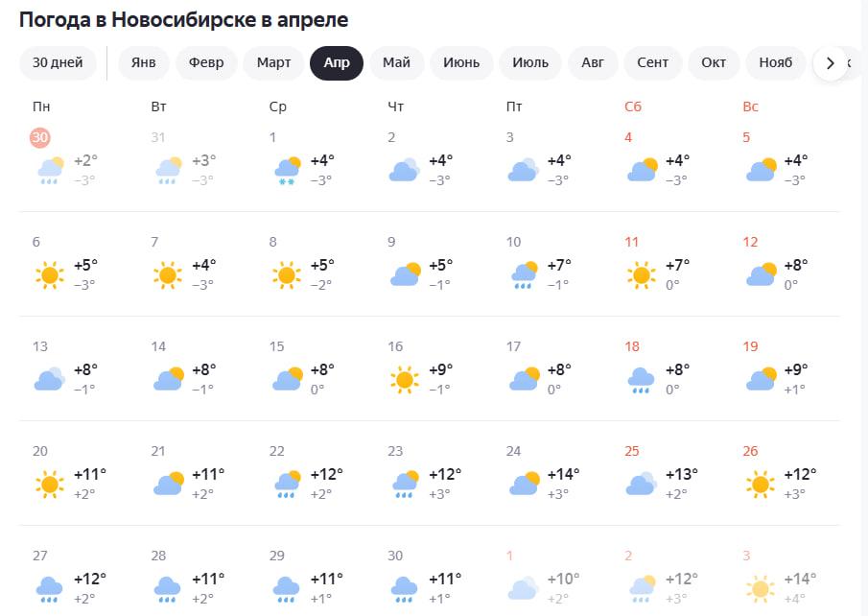The image size is (868, 616).
Task: Click the snow icon for April 1
Action: pyautogui.click(x=287, y=170)
